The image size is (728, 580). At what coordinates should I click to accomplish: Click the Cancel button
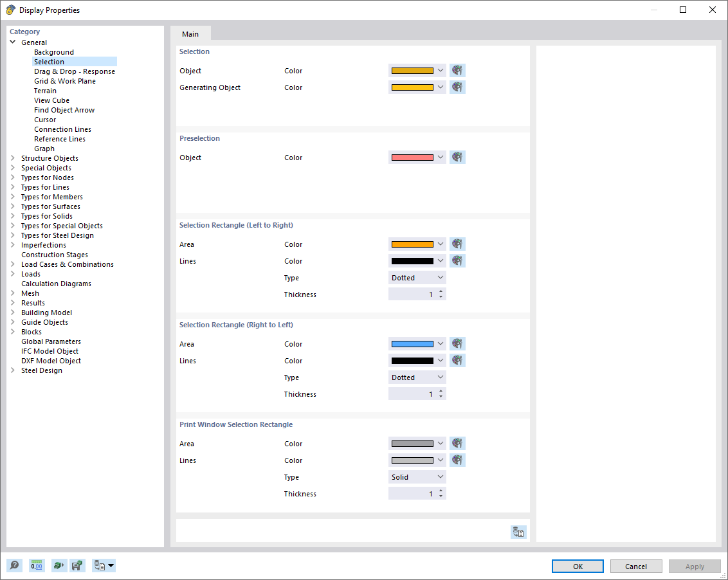coord(636,566)
